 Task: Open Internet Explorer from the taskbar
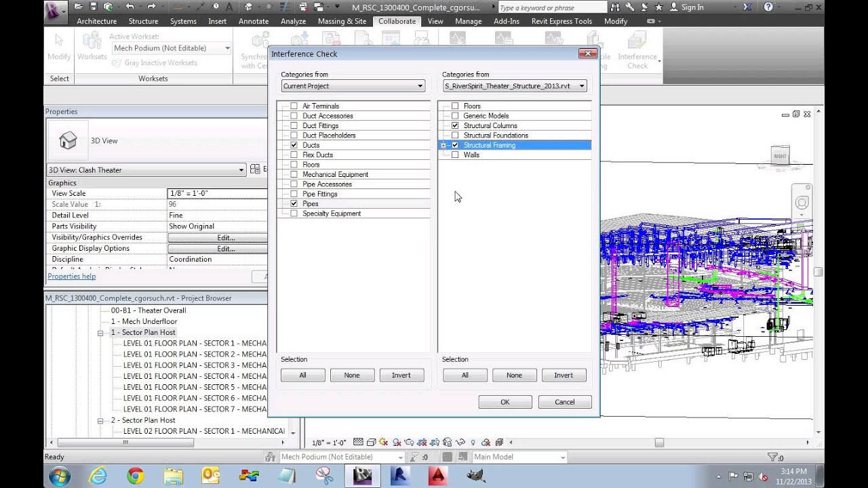pyautogui.click(x=98, y=476)
